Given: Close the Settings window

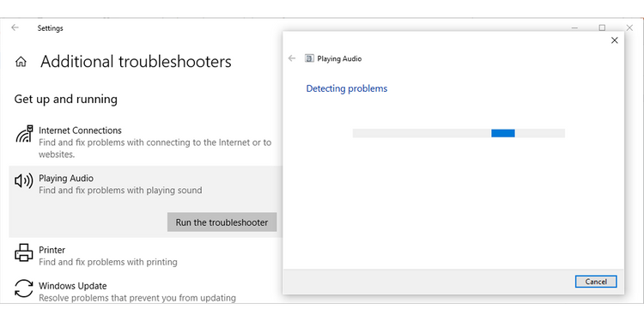Looking at the screenshot, I should [x=629, y=28].
